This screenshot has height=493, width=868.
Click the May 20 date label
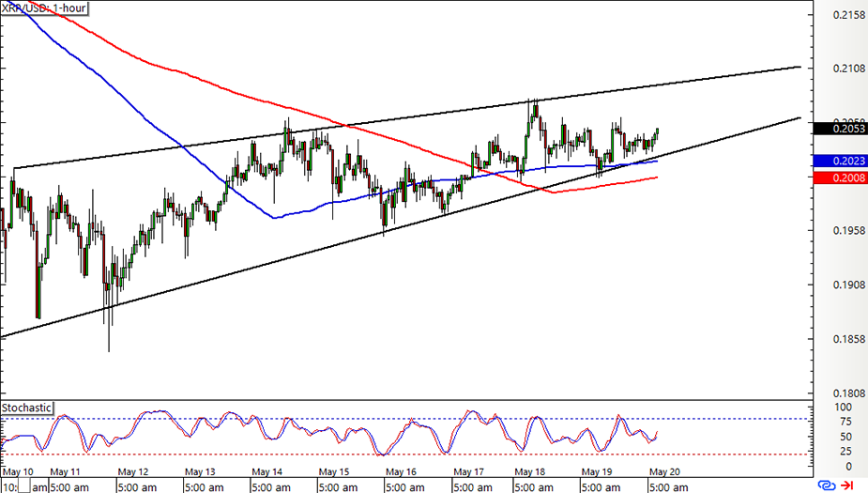tap(664, 472)
